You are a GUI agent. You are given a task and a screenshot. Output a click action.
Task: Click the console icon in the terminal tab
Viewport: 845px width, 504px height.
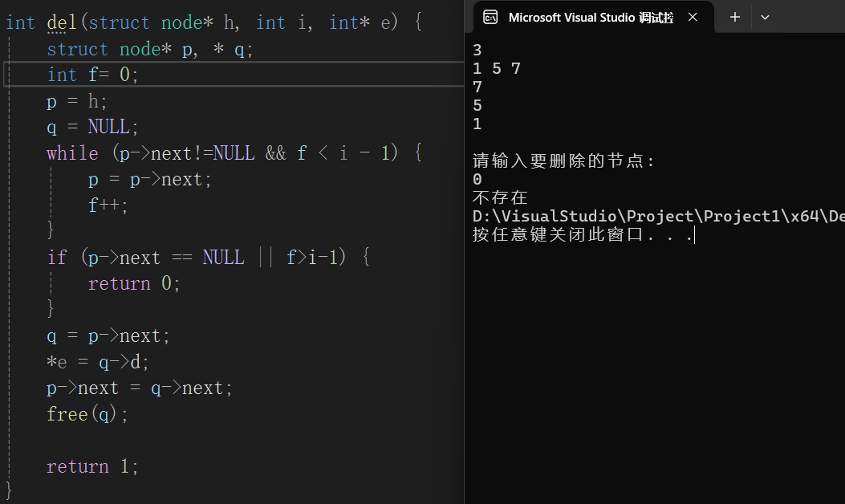pos(490,17)
